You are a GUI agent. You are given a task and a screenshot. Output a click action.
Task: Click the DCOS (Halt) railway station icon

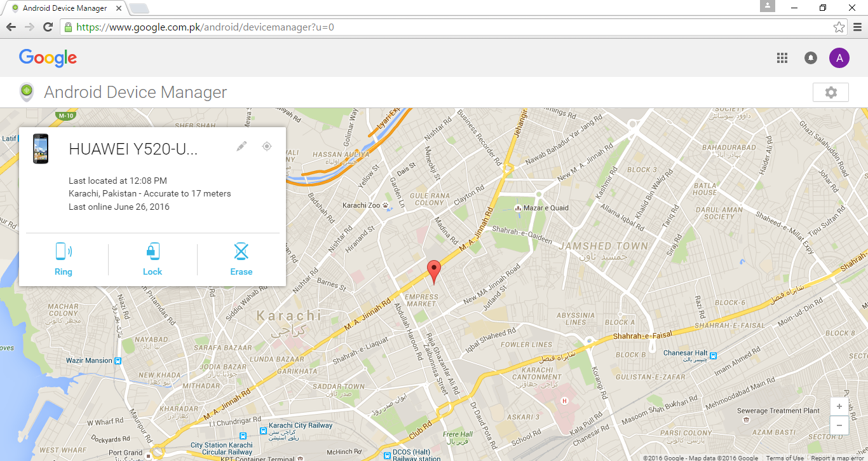coord(387,455)
